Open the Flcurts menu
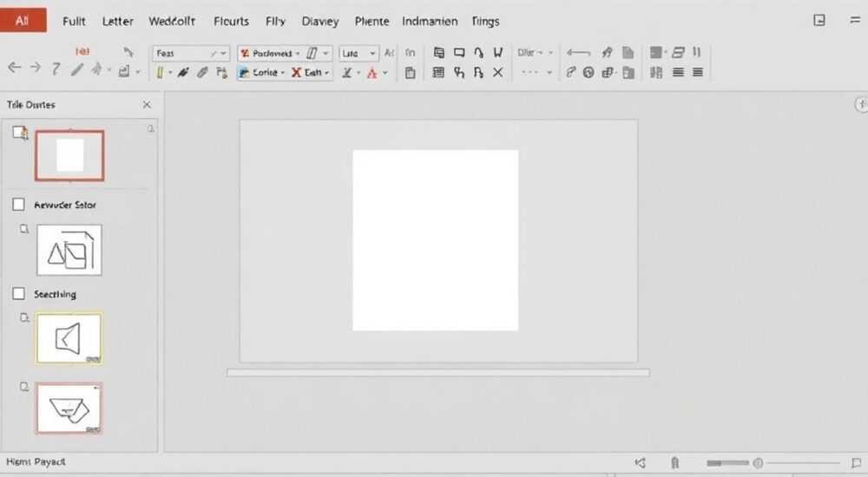Image resolution: width=868 pixels, height=477 pixels. (x=231, y=21)
